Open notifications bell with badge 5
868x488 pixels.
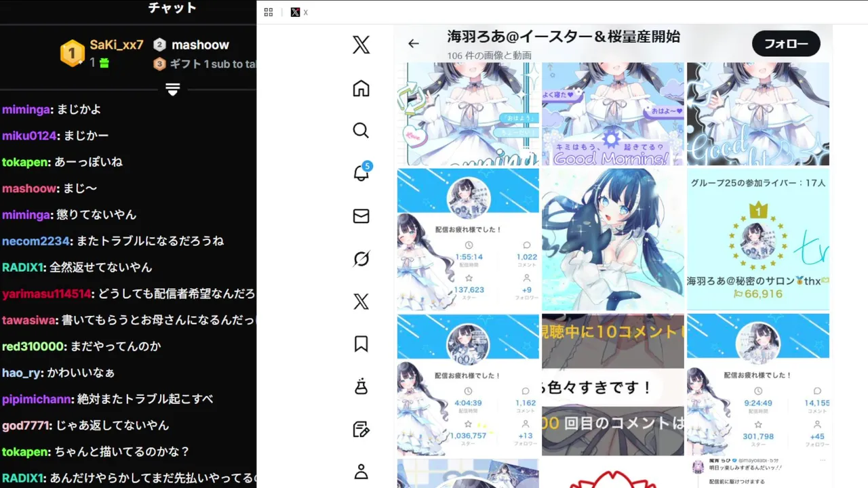pos(362,172)
